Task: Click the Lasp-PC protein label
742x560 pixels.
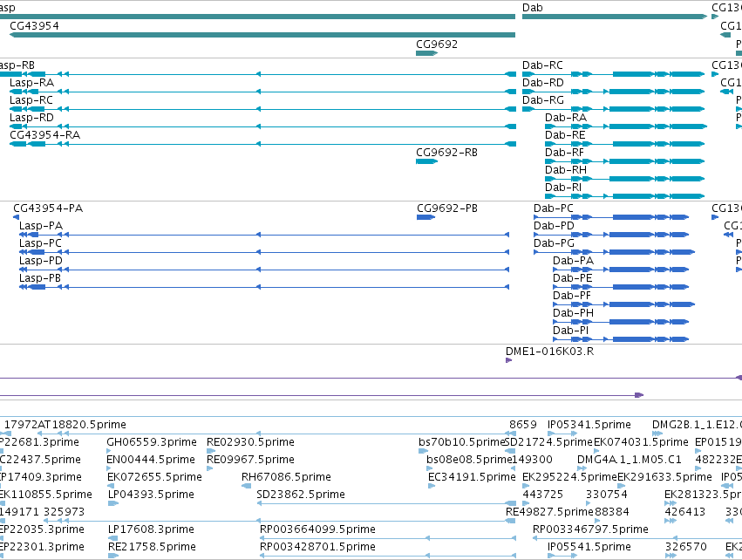Action: pos(40,243)
